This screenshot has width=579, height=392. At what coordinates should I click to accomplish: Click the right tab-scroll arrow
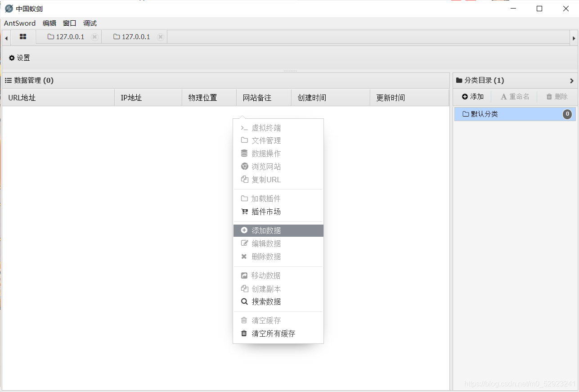coord(574,38)
